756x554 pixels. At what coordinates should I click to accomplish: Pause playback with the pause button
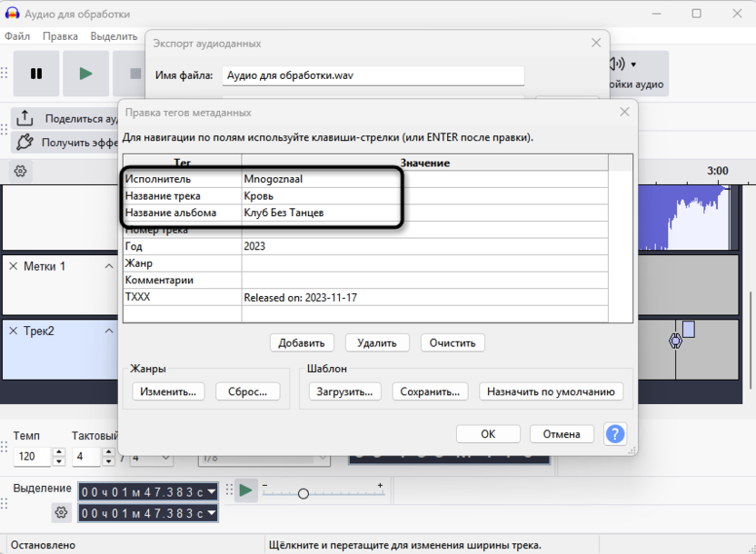36,74
